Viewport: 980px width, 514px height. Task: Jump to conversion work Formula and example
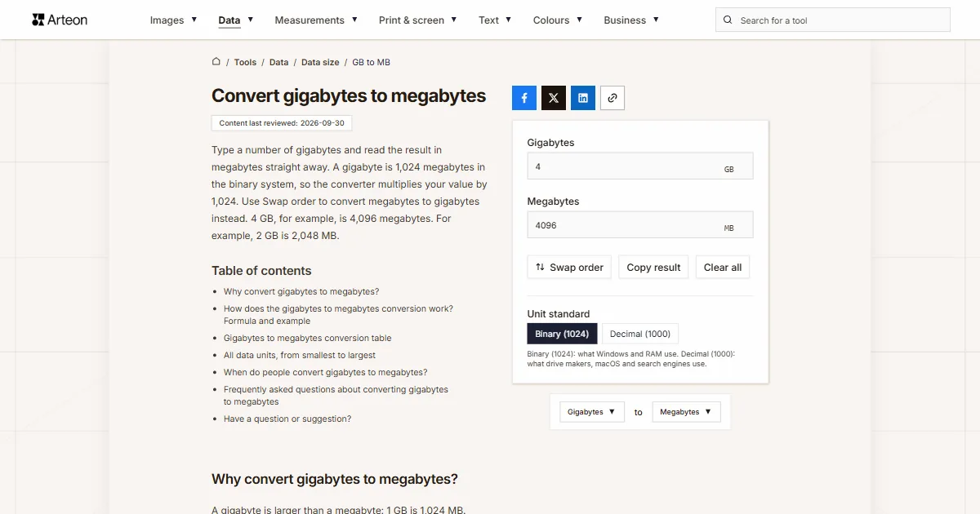pyautogui.click(x=338, y=315)
